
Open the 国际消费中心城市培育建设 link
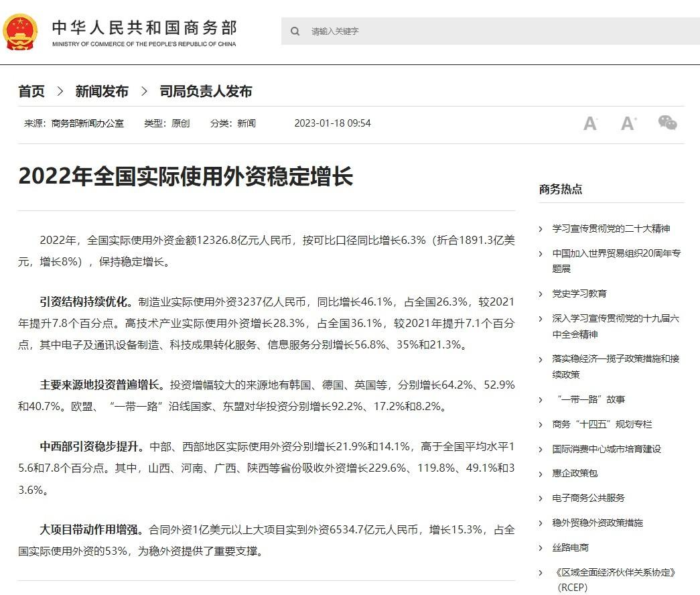coord(606,449)
